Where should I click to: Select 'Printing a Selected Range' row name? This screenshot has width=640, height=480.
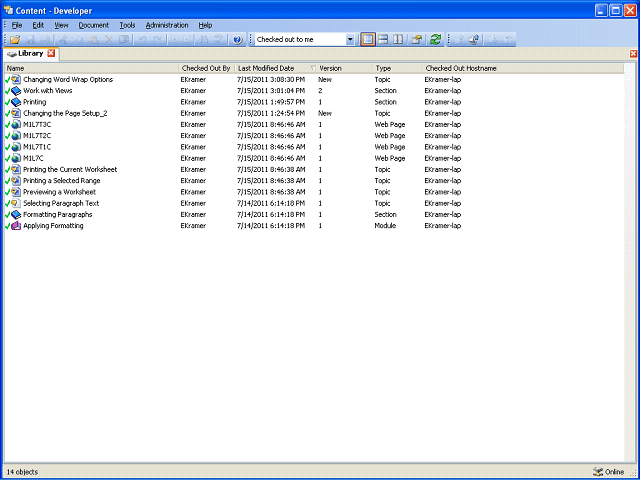pos(61,181)
